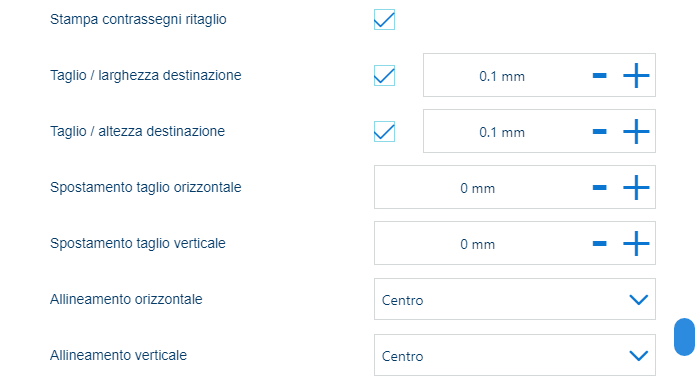Click chevron arrow of Allineamento verticale
The image size is (697, 383).
tap(639, 356)
